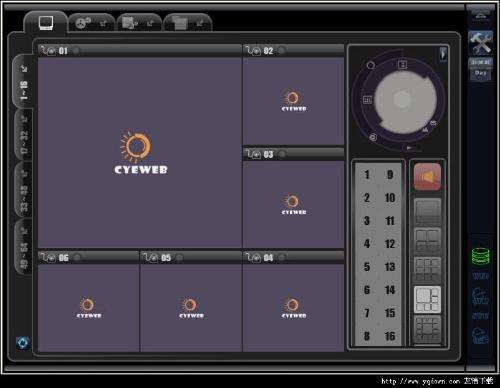Pop out the document tab via its arrow
Screen dimensions: 500x388
[x=150, y=23]
